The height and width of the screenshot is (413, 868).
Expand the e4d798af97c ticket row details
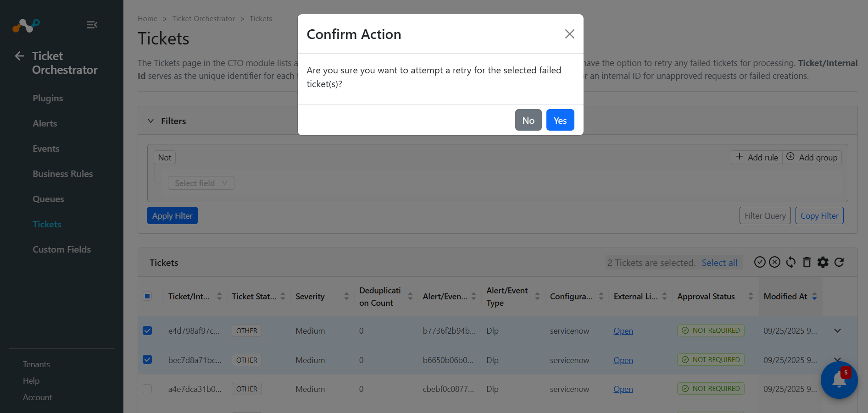coord(837,330)
